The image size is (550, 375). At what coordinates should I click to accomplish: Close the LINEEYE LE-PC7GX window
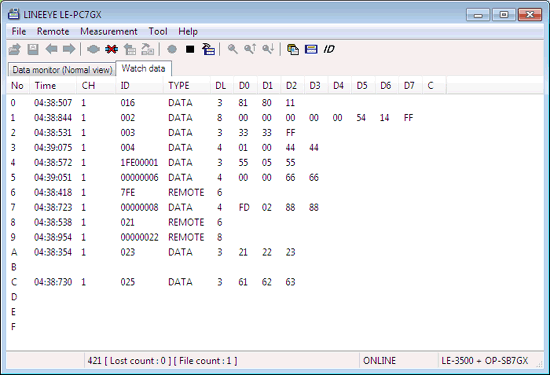530,15
